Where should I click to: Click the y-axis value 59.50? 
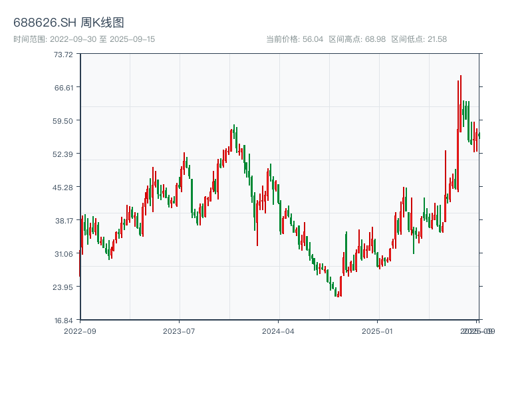click(x=63, y=121)
